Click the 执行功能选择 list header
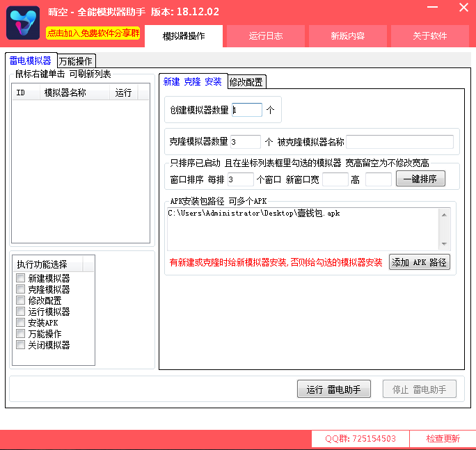The width and height of the screenshot is (476, 450). coord(47,264)
